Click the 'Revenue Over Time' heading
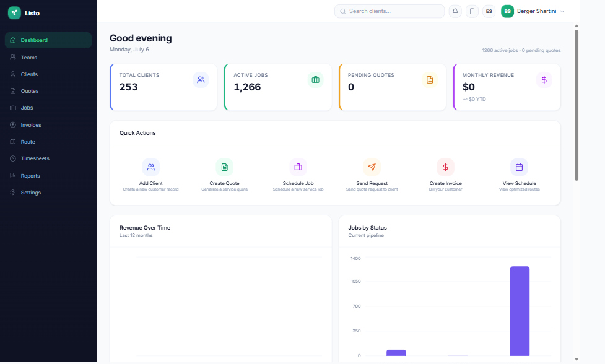Screen dimensions: 605x364 coord(145,228)
